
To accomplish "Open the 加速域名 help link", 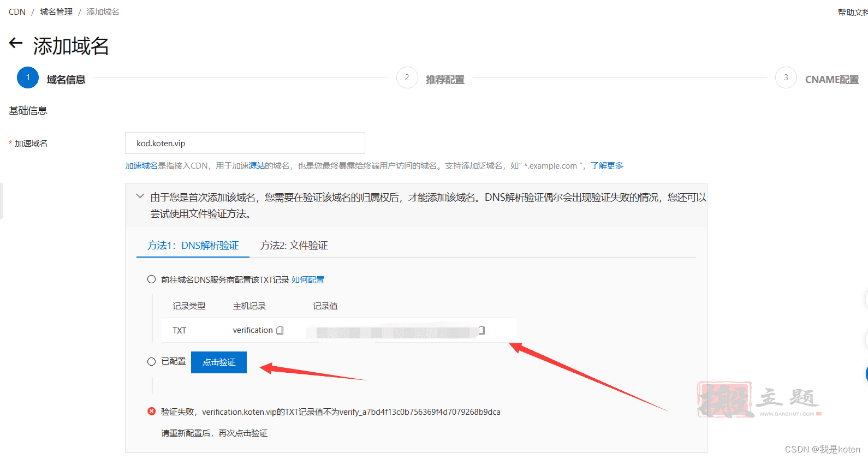I will point(141,166).
